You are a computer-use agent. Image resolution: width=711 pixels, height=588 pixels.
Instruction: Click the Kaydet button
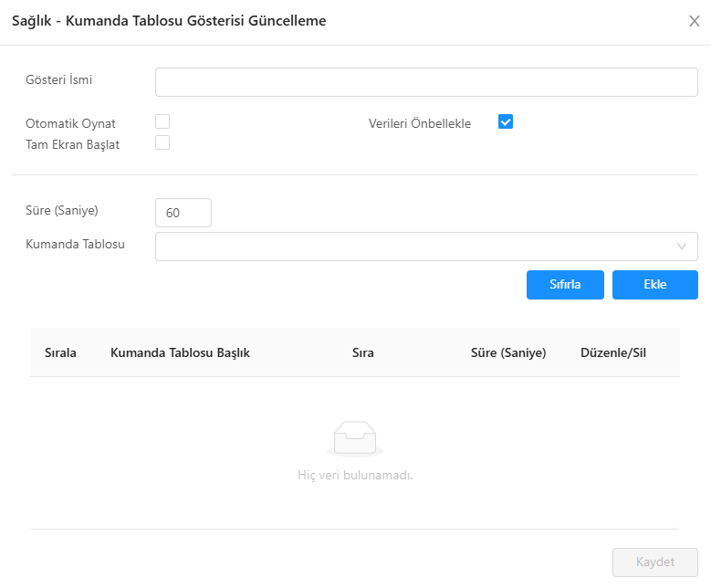point(654,562)
